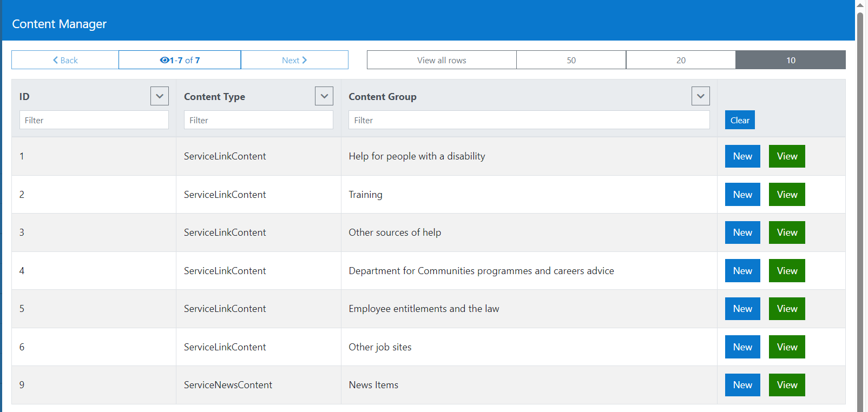This screenshot has height=412, width=868.
Task: Show 10 rows per page
Action: [791, 60]
